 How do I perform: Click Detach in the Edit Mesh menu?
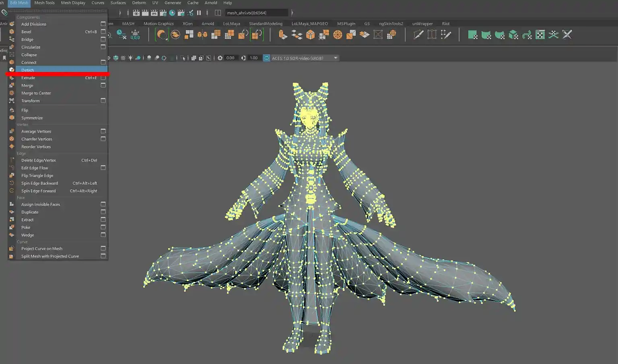coord(28,70)
